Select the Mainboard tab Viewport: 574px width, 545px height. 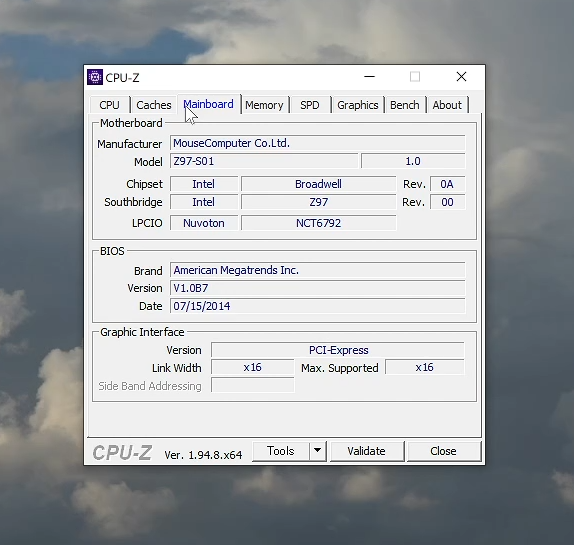point(209,104)
